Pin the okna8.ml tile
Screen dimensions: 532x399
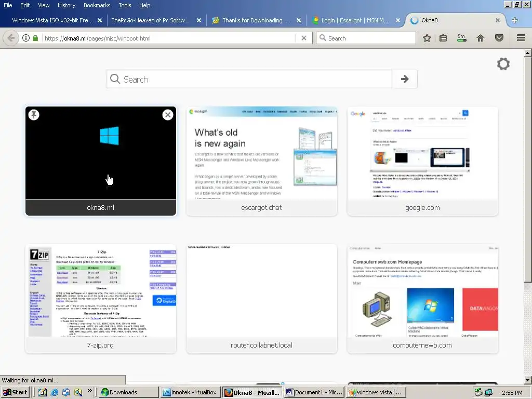pyautogui.click(x=34, y=115)
